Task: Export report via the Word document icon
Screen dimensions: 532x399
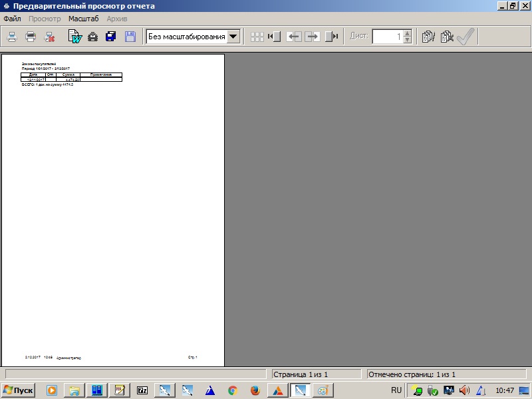Action: (75, 37)
